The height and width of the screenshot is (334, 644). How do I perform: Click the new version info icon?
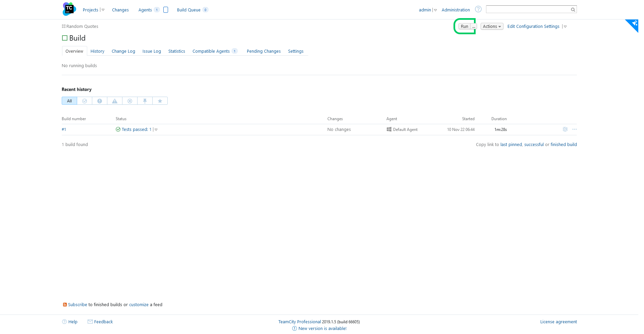[294, 328]
